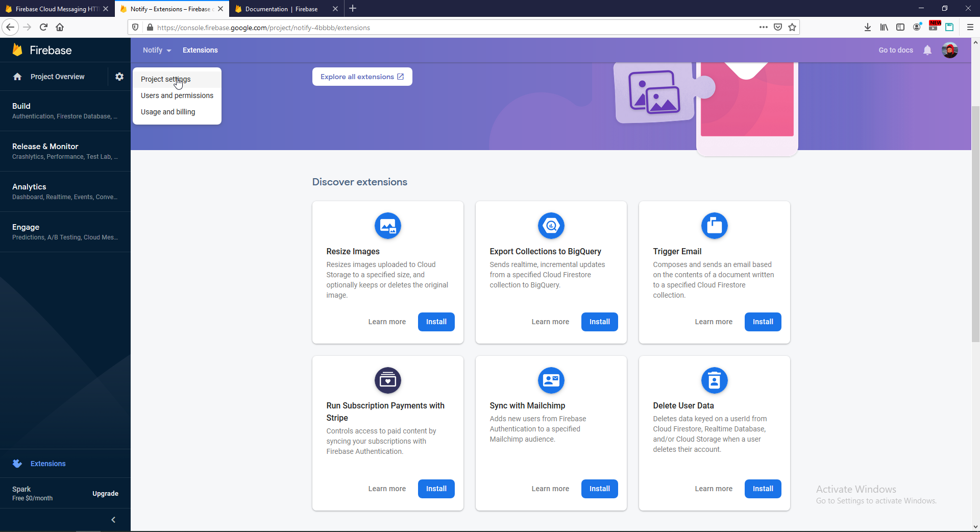Learn more about Delete User Data
980x532 pixels.
coord(714,489)
